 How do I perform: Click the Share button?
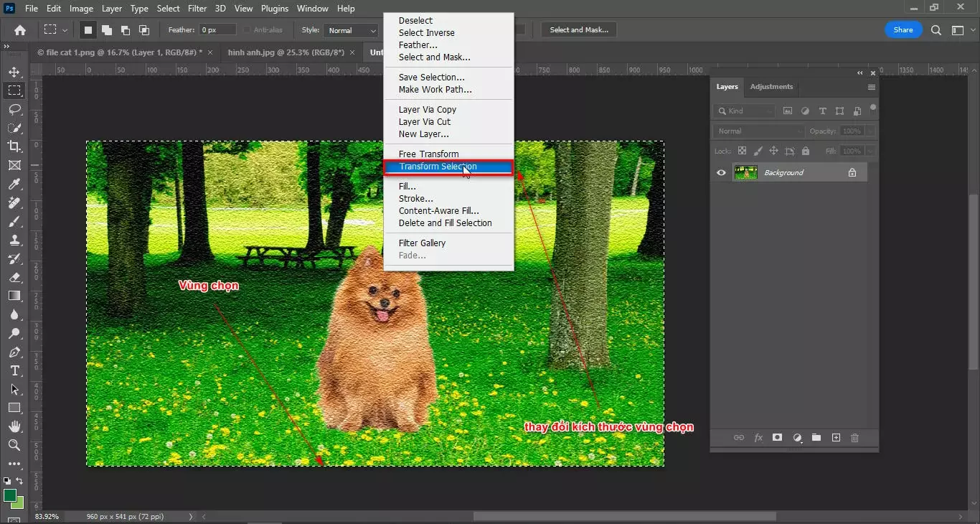pos(903,29)
